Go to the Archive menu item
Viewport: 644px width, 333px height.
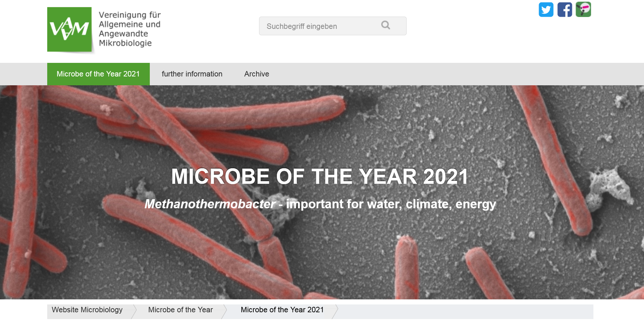pos(257,74)
